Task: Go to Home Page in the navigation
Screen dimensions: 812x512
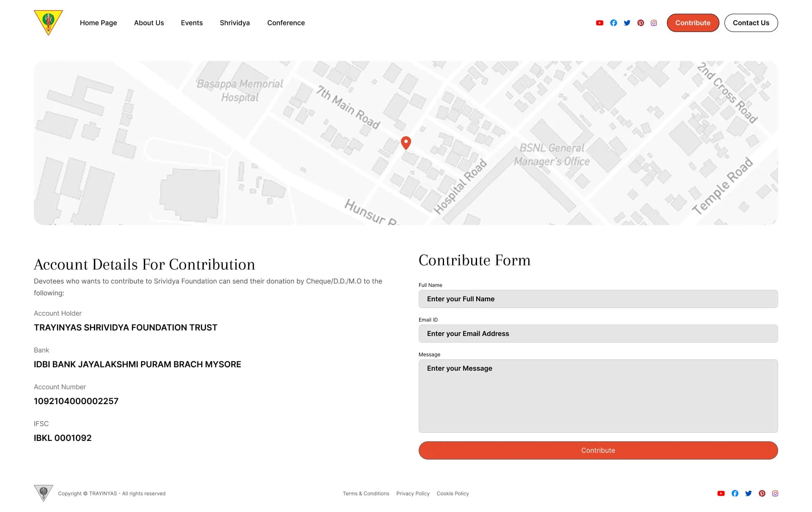Action: coord(99,23)
